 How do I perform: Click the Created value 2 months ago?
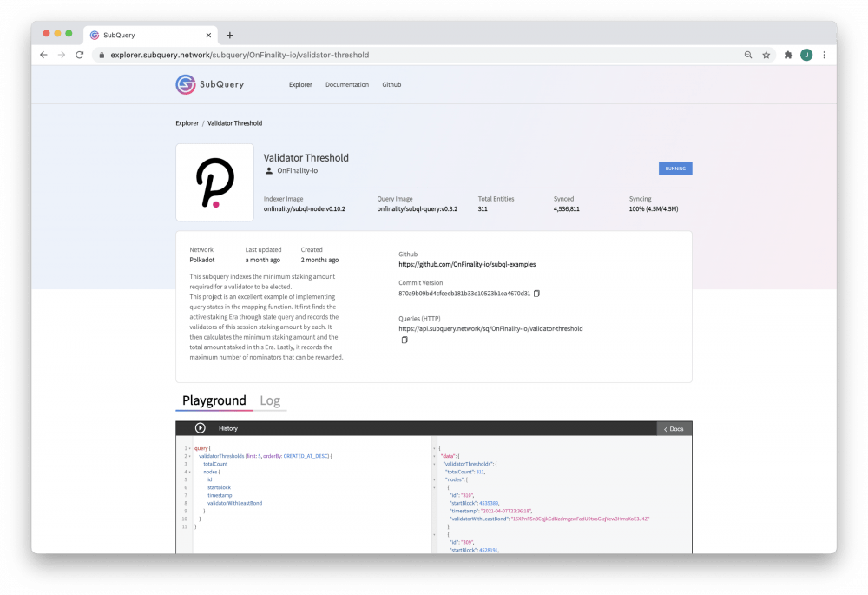[x=320, y=260]
